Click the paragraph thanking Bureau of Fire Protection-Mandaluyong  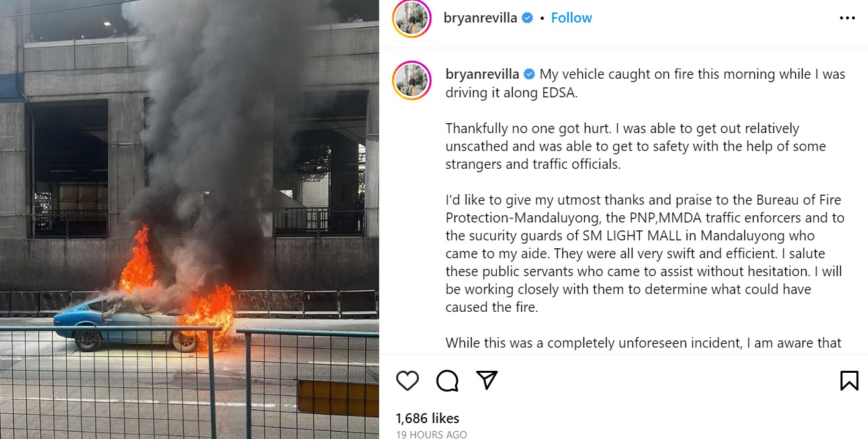click(x=645, y=254)
